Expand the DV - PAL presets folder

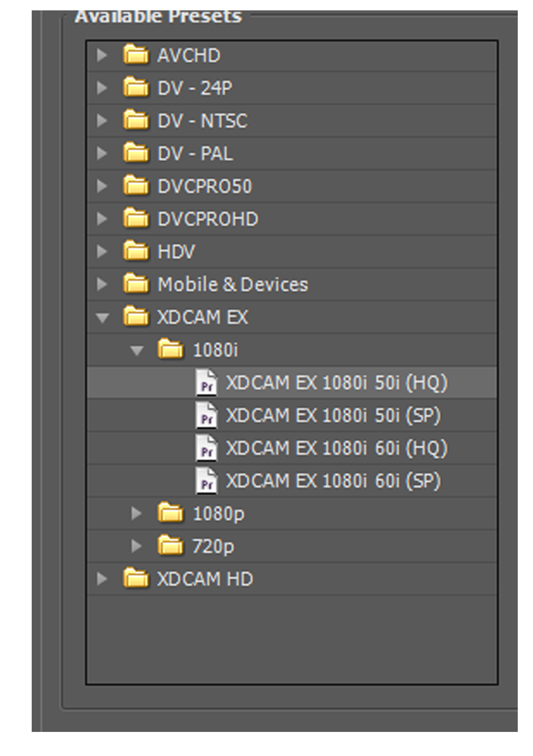[102, 153]
